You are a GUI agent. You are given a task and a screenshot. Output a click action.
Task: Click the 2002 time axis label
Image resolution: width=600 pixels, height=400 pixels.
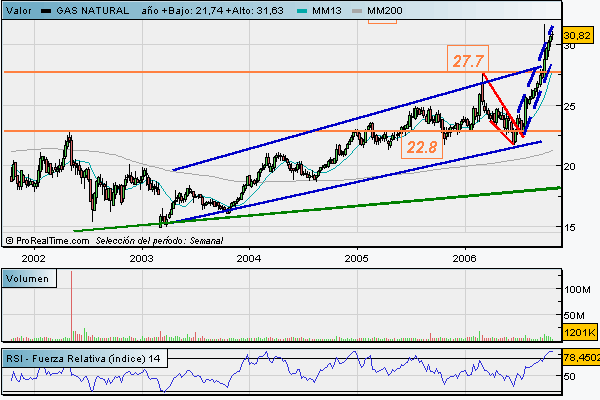34,259
